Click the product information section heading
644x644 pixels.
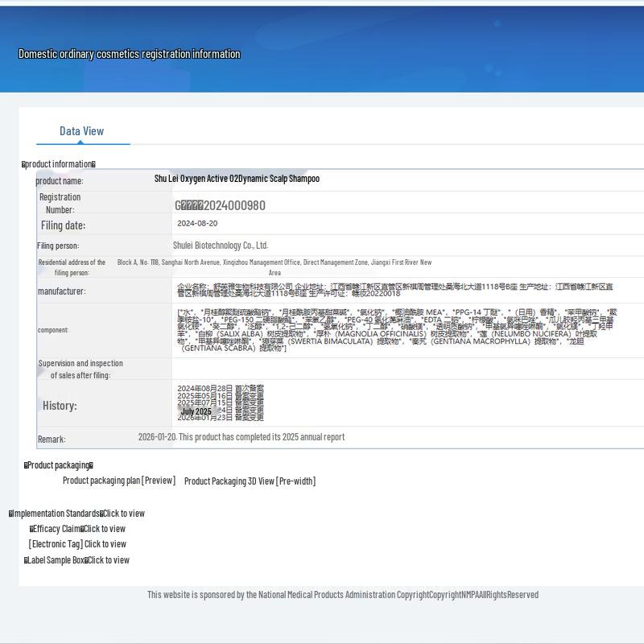(59, 164)
